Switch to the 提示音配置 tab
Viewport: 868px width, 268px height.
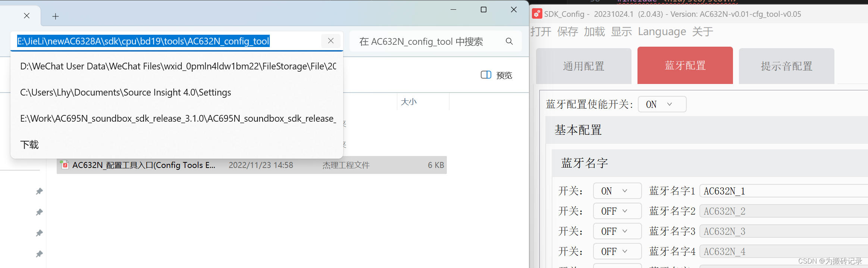pos(787,66)
